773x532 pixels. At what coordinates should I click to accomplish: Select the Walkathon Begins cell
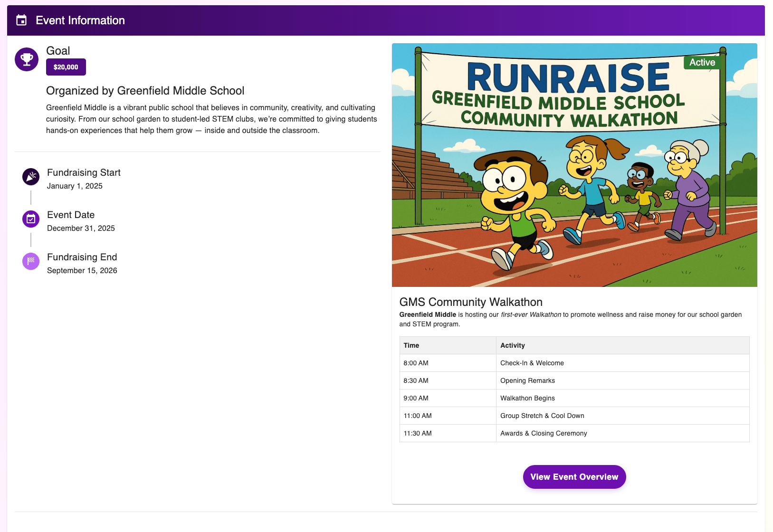tap(623, 398)
